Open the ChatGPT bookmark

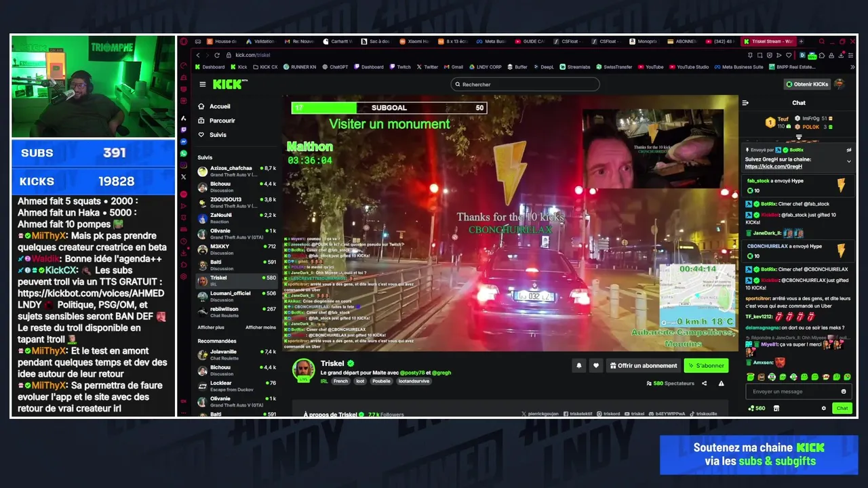point(335,67)
